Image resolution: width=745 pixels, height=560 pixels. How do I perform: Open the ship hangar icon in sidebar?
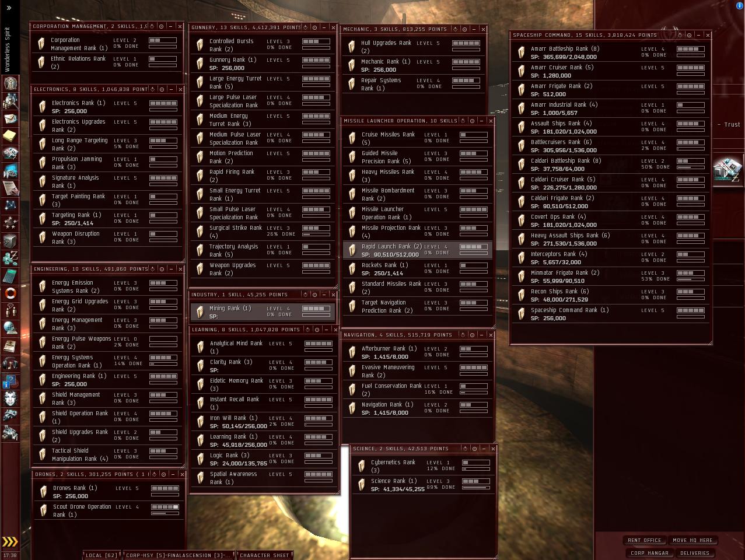pyautogui.click(x=10, y=416)
